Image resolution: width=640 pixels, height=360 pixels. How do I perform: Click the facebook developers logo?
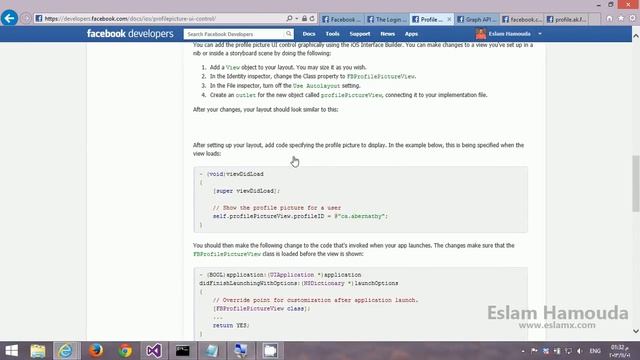(130, 34)
